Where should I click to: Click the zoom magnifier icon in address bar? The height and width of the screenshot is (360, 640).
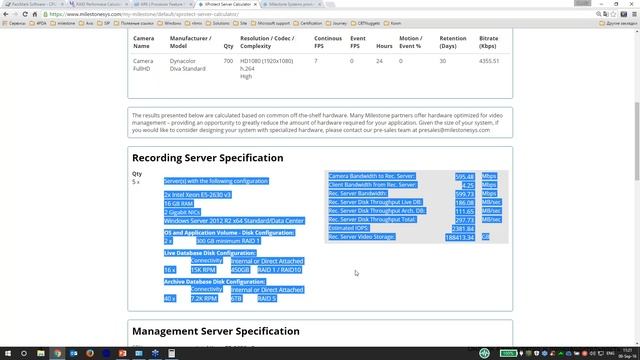point(598,14)
